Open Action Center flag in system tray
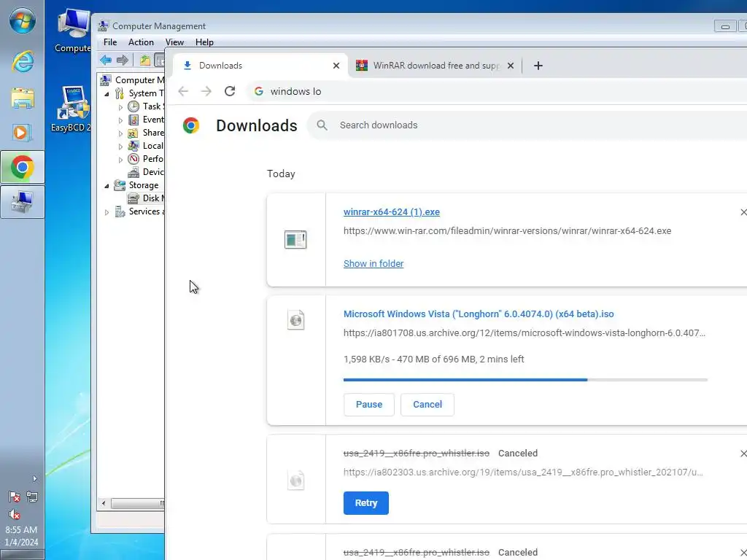Viewport: 747px width, 560px height. pos(15,497)
